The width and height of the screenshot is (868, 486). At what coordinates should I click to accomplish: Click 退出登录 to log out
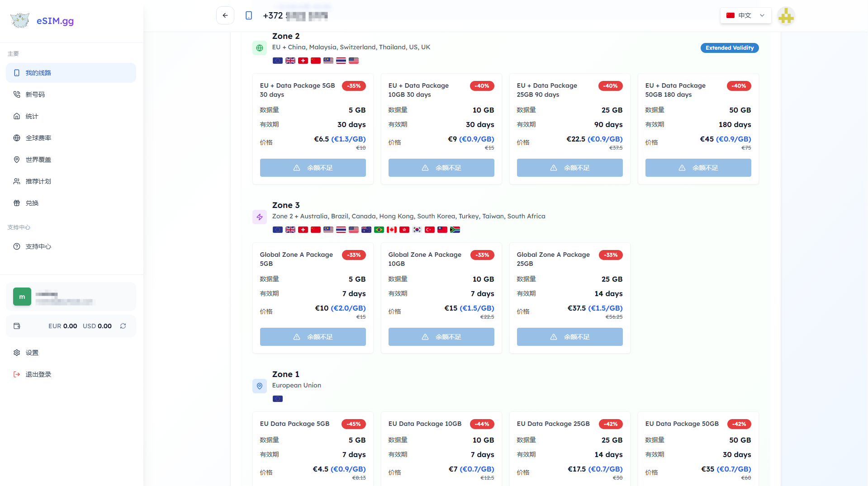38,374
